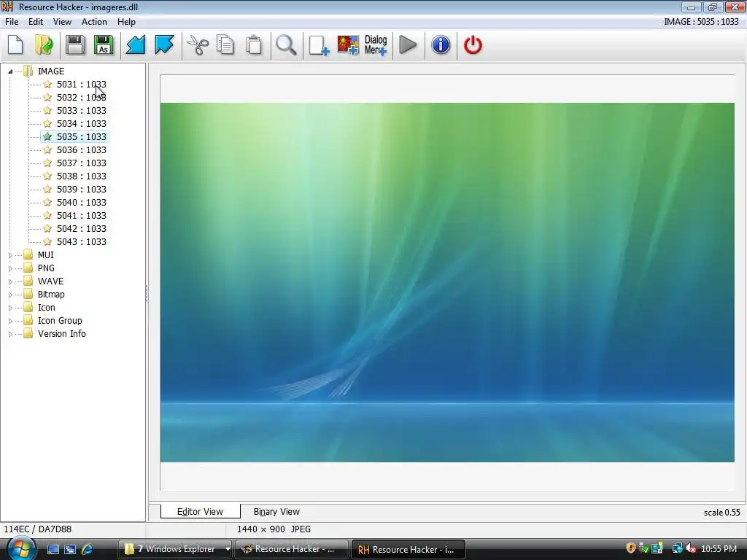
Task: Click the IMAGE folder label
Action: coord(51,71)
